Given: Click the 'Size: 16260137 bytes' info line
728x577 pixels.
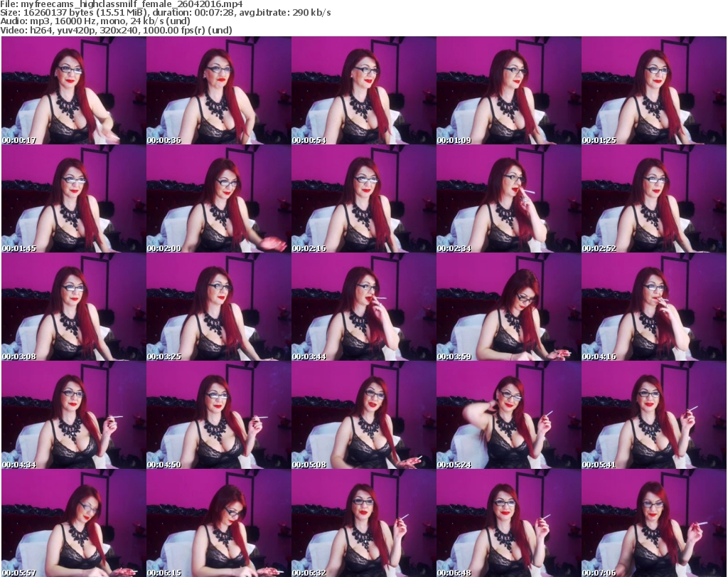Looking at the screenshot, I should 165,13.
